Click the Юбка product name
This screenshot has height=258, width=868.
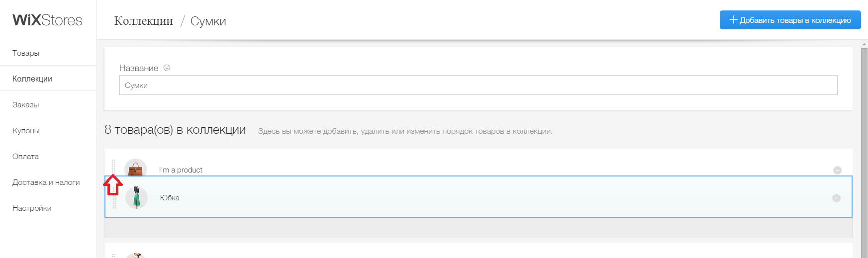click(170, 198)
